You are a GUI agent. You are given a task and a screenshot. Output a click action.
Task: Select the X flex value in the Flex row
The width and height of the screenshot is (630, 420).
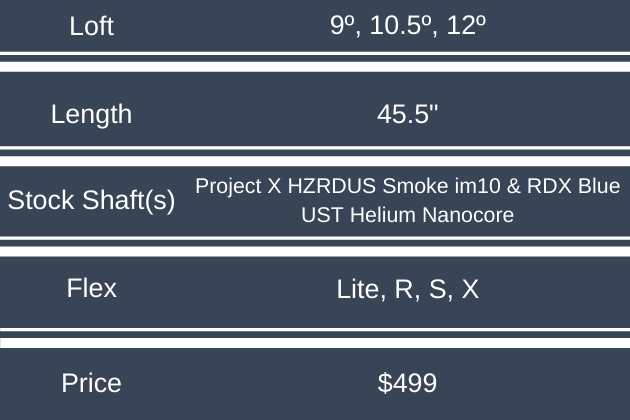pyautogui.click(x=469, y=290)
